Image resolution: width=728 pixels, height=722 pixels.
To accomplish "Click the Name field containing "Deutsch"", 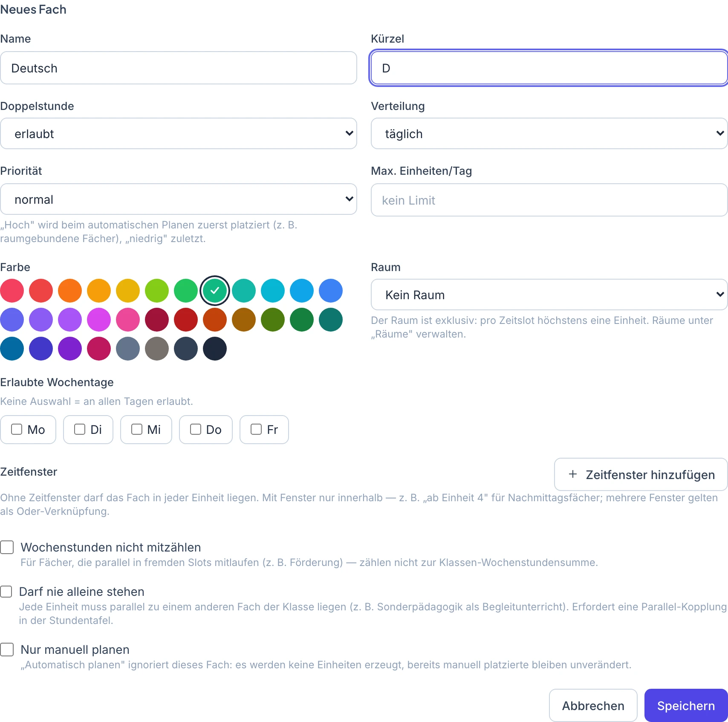I will [x=178, y=68].
